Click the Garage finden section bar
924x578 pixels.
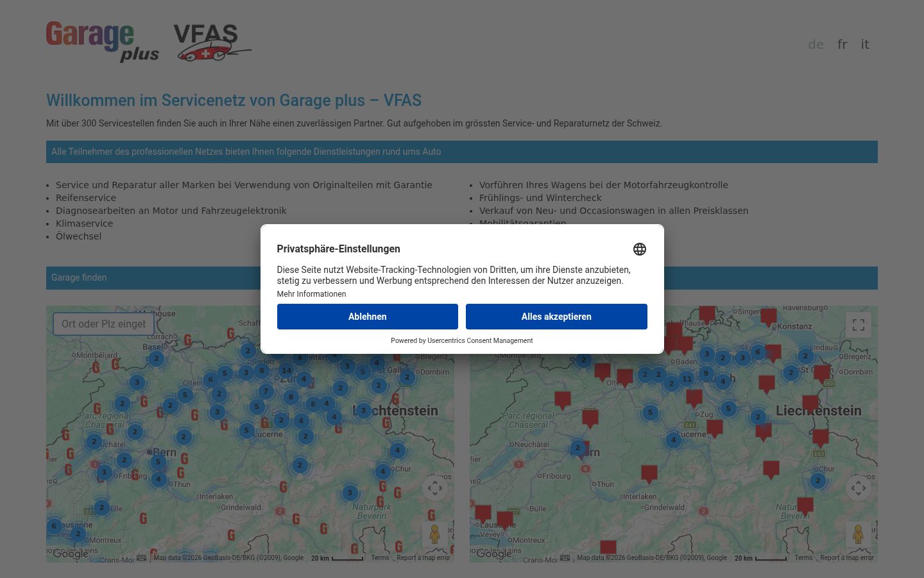pyautogui.click(x=462, y=278)
